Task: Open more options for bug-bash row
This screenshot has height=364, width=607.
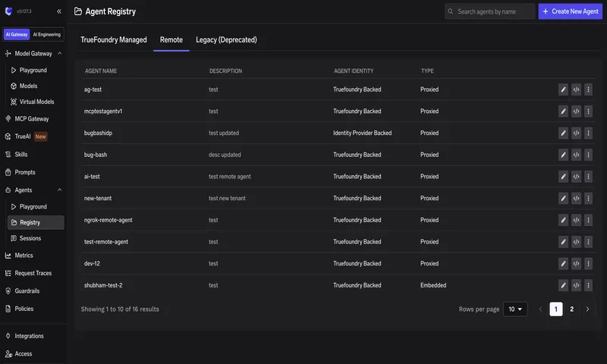Action: coord(589,155)
